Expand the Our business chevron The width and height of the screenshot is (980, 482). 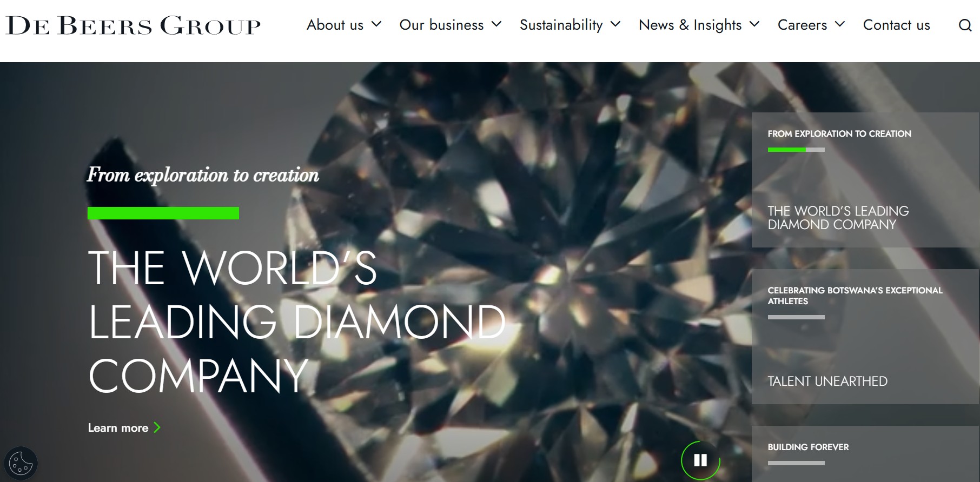pos(496,24)
